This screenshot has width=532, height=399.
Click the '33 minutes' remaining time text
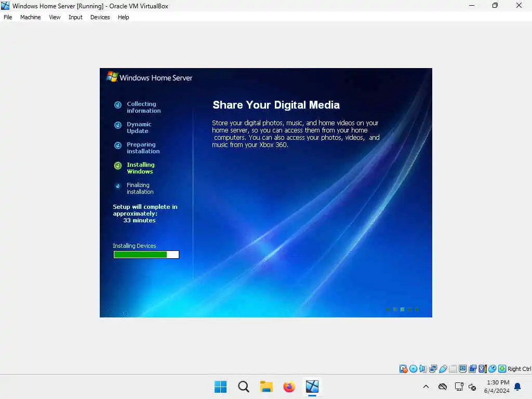point(139,220)
